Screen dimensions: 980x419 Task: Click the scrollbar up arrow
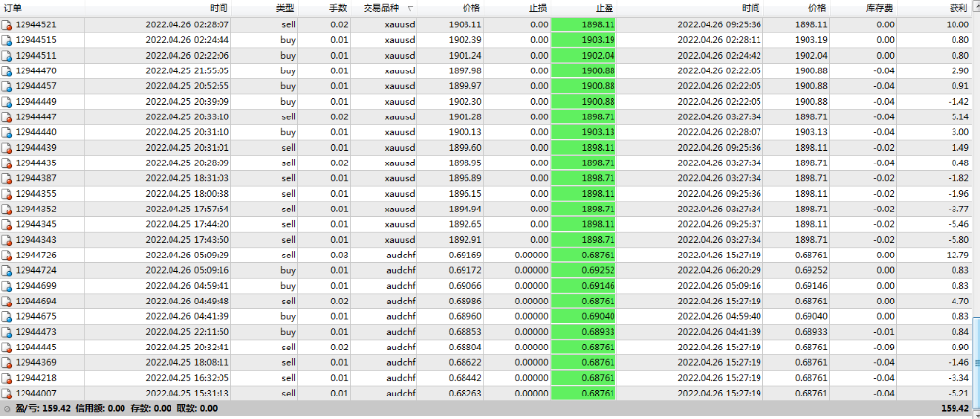point(976,8)
